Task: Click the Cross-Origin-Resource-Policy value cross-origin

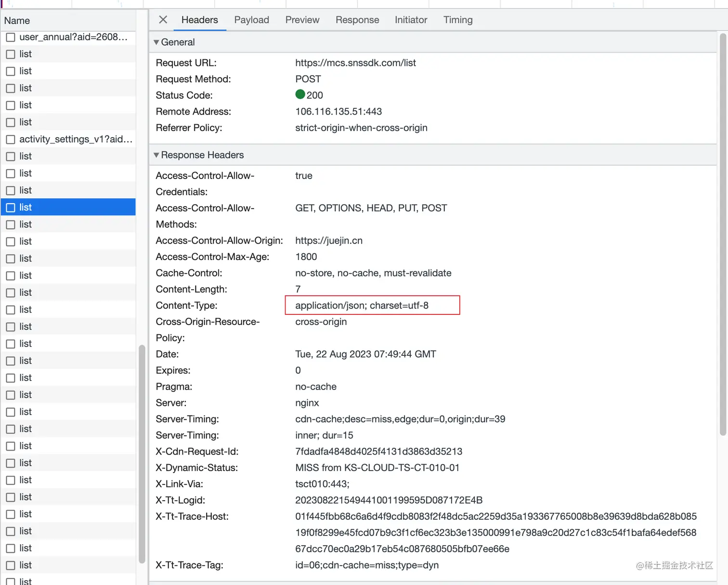Action: pyautogui.click(x=321, y=322)
